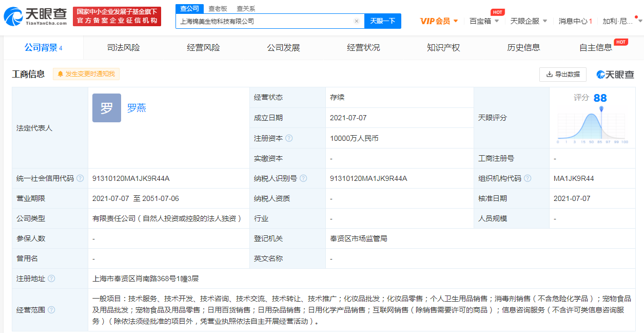Click 消息中心 to view messages

[x=575, y=21]
